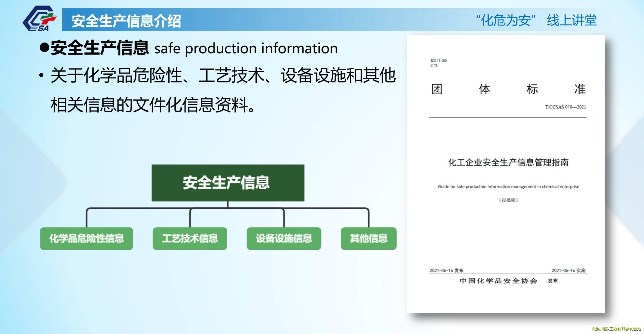
Task: Click the English title Guide for safe production information
Action: click(509, 187)
